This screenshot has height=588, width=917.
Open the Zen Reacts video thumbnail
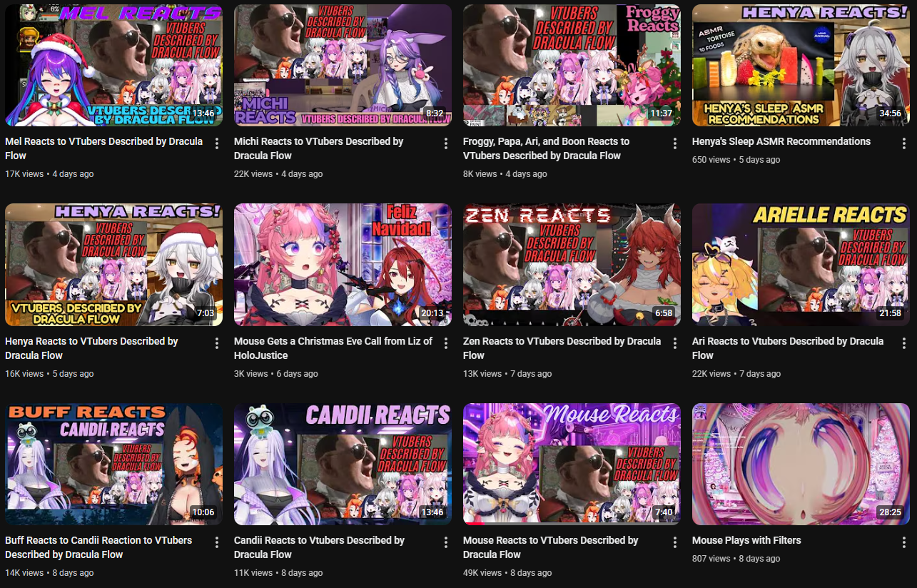pyautogui.click(x=572, y=265)
